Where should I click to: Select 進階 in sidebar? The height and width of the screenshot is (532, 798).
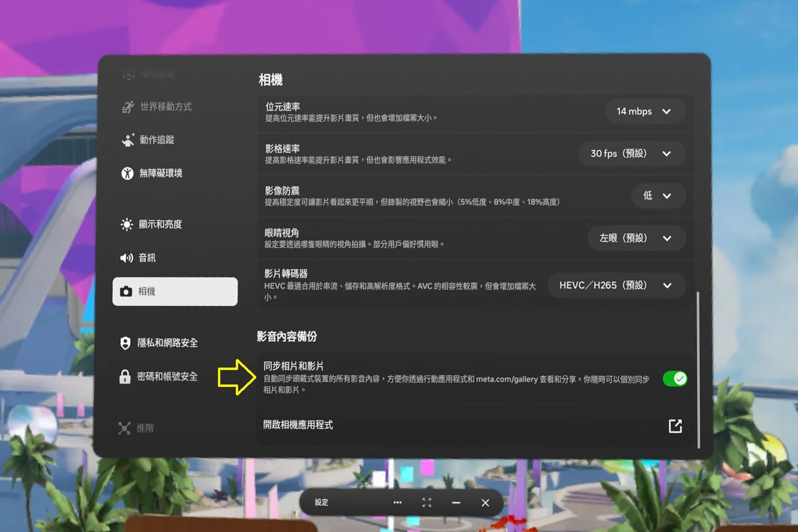click(145, 428)
